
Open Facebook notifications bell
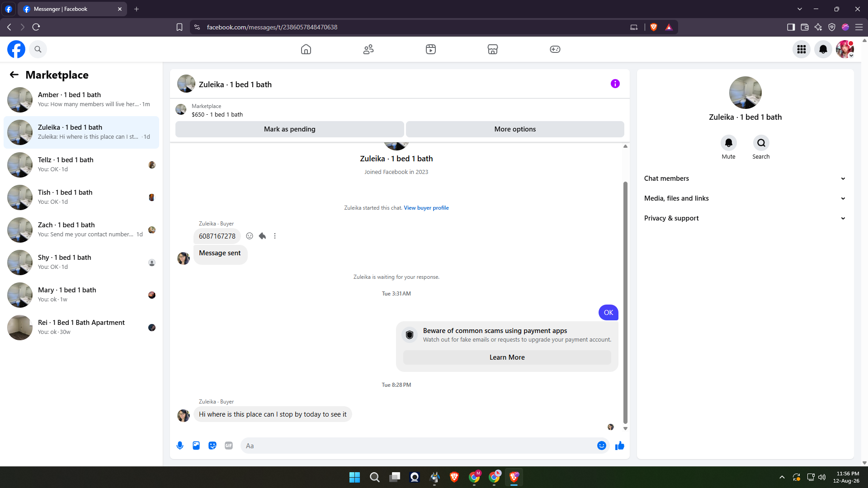pos(823,49)
